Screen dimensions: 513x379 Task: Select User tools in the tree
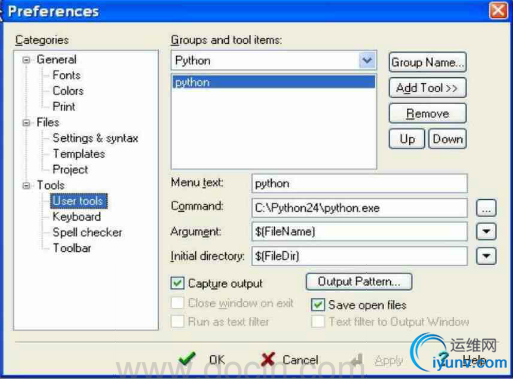tap(79, 201)
